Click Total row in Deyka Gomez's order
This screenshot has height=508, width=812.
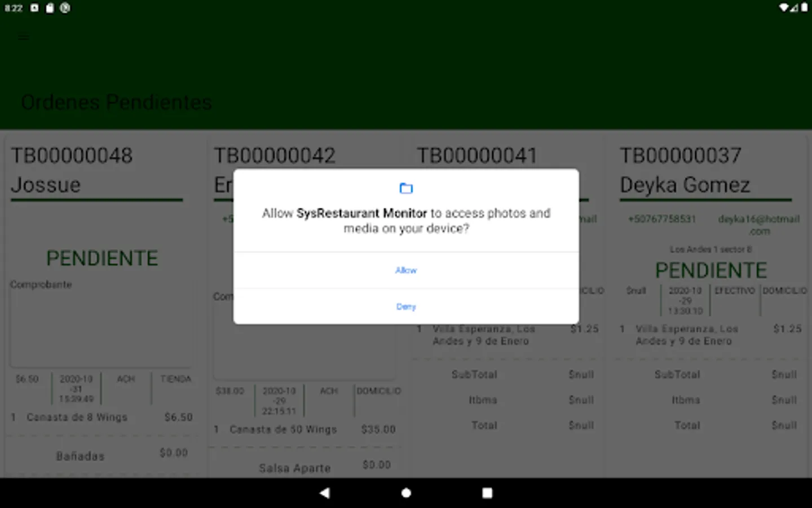(x=710, y=425)
